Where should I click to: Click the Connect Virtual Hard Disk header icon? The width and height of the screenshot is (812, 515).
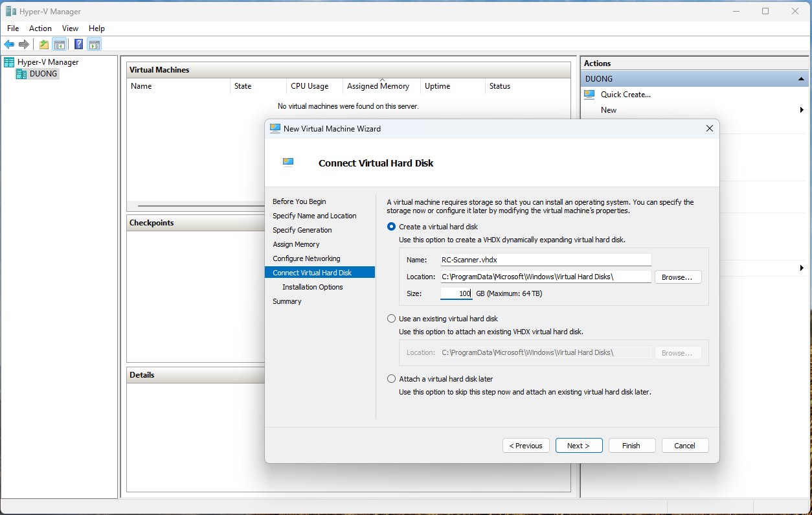[288, 163]
